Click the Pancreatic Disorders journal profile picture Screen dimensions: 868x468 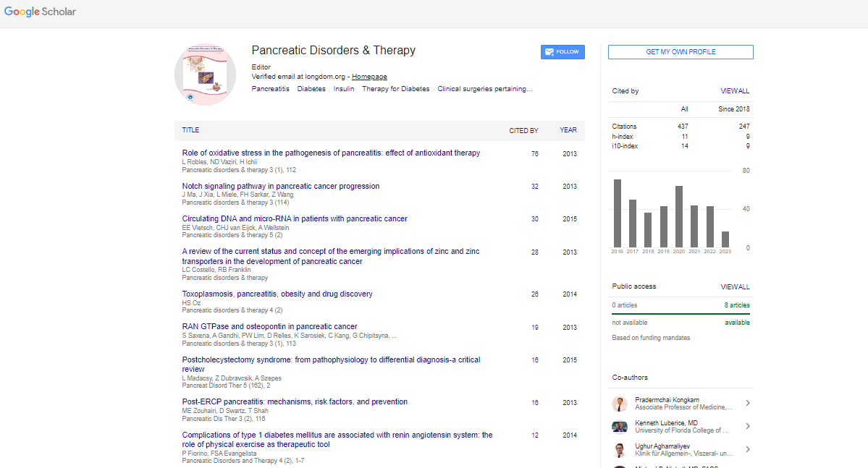205,75
